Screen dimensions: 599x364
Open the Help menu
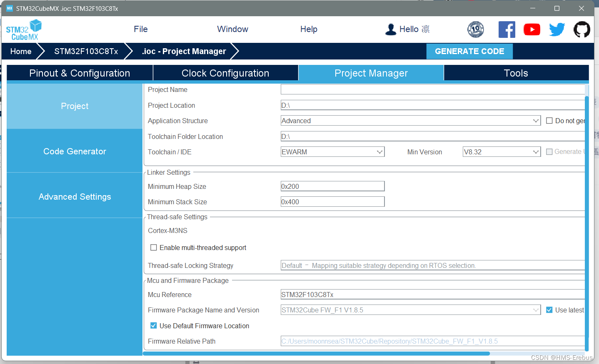coord(309,29)
